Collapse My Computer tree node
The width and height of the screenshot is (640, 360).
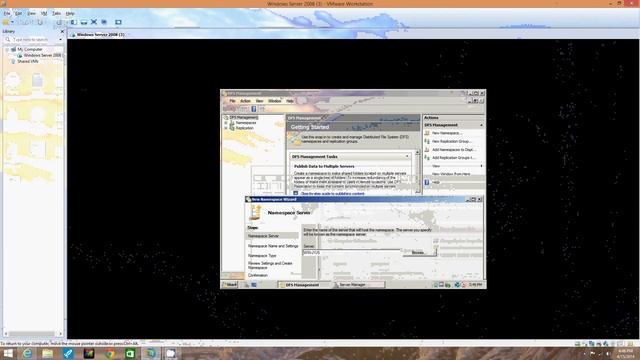point(7,49)
